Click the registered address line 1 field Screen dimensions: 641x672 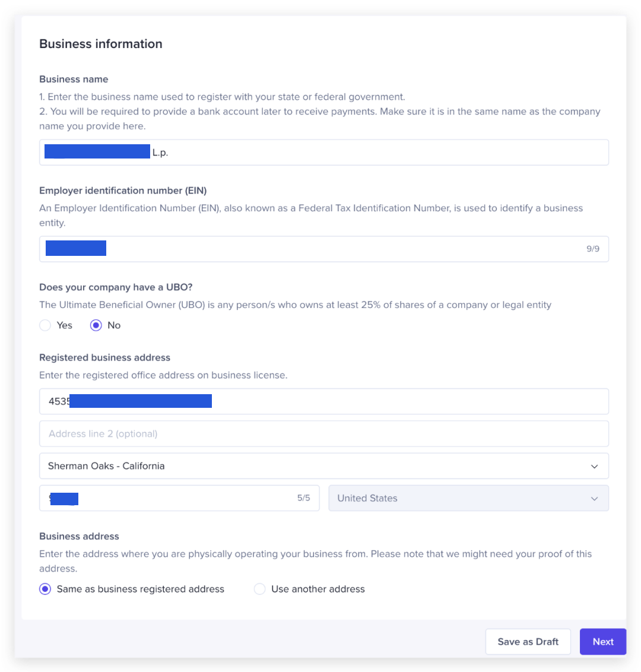coord(410,401)
